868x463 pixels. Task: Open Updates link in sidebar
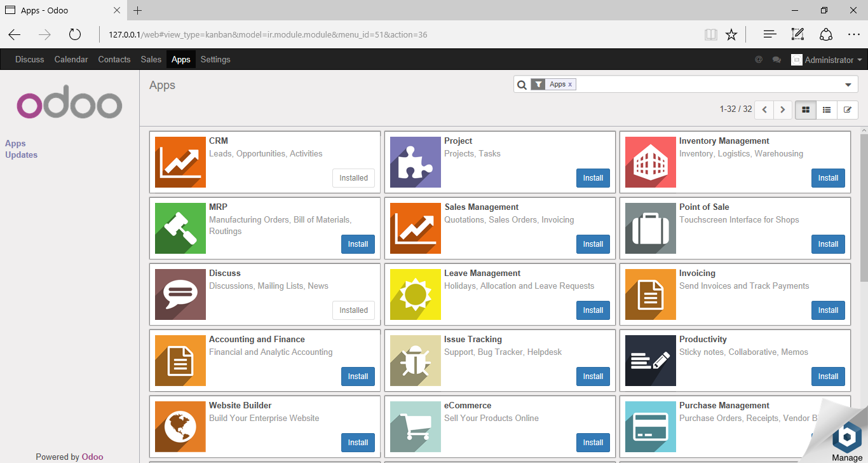22,155
